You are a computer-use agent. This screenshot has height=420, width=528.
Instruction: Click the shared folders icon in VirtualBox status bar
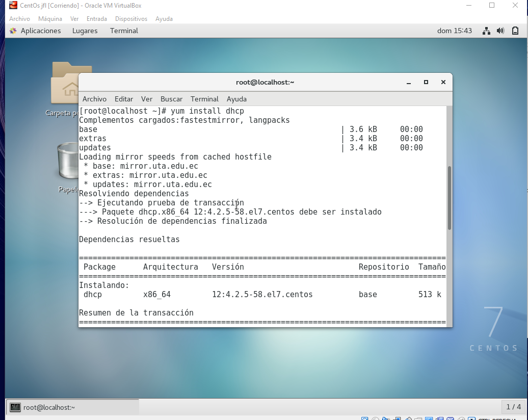[418, 417]
